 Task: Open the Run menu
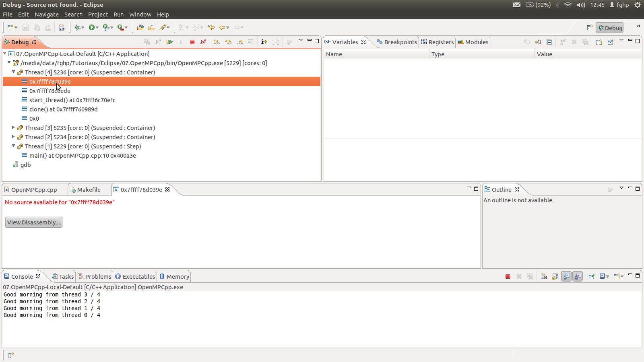click(x=118, y=14)
